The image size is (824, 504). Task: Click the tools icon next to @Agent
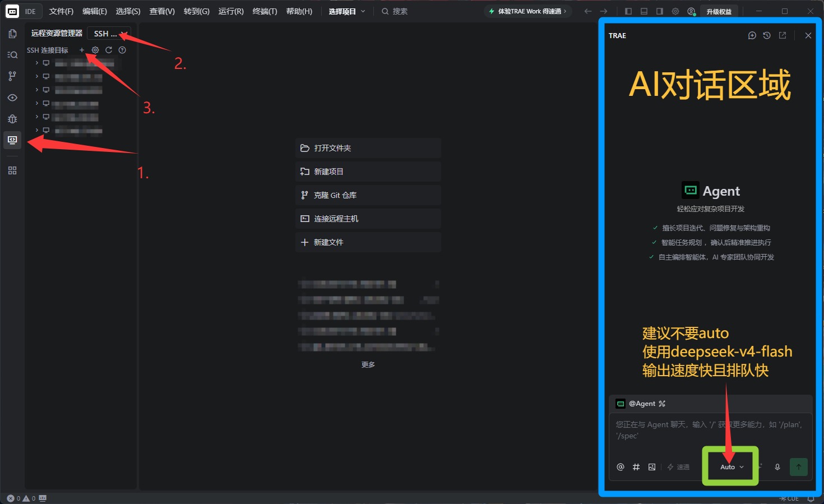[662, 404]
